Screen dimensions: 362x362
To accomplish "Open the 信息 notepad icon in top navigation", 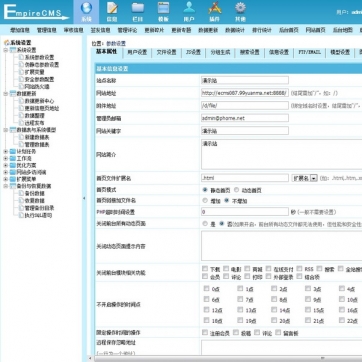I will (x=112, y=8).
